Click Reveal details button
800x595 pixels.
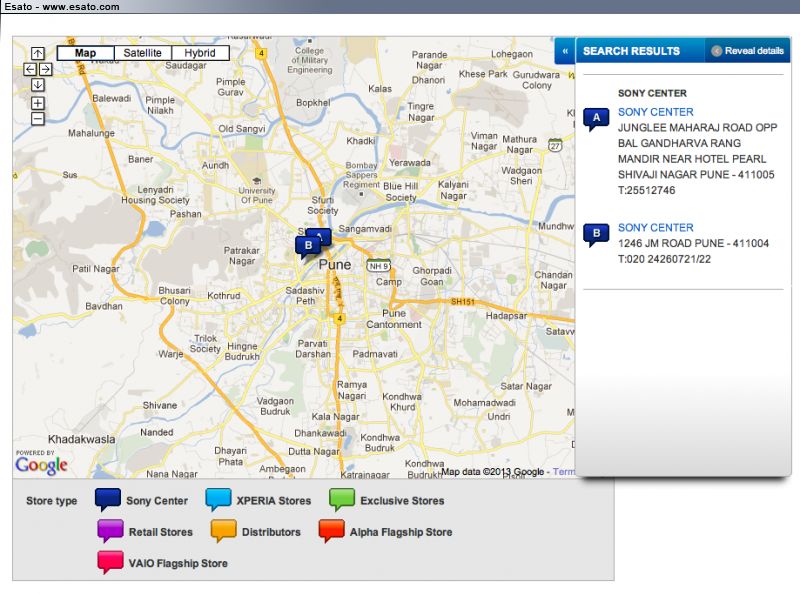pyautogui.click(x=747, y=51)
